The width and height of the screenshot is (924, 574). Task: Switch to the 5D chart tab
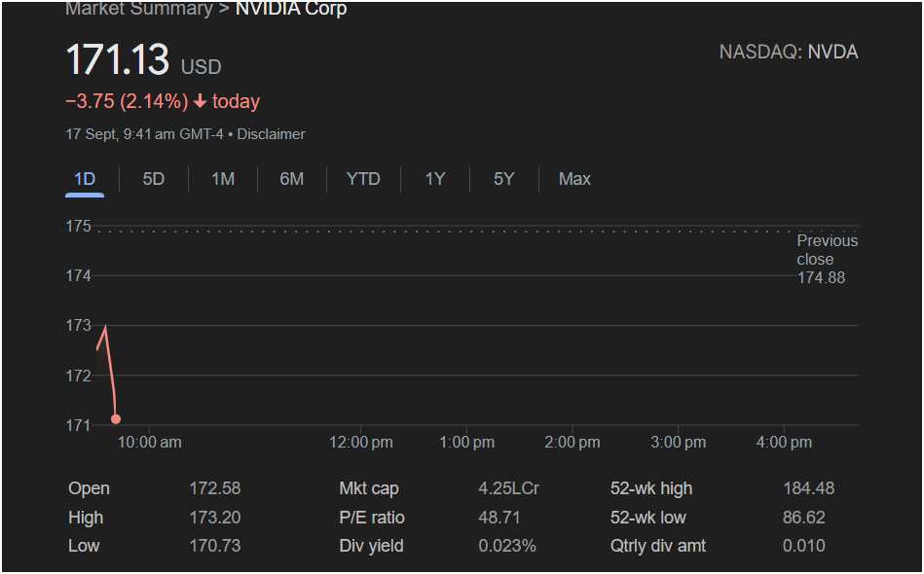(154, 179)
